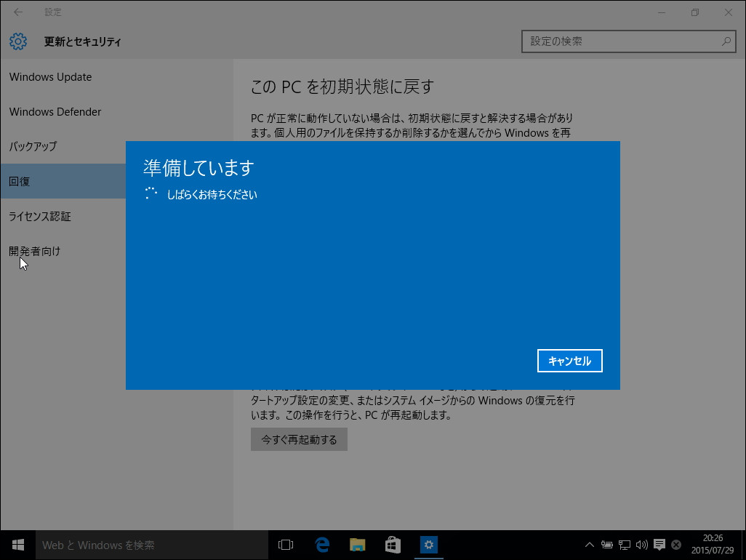The image size is (746, 560).
Task: Switch to the Windows Update section
Action: click(50, 76)
